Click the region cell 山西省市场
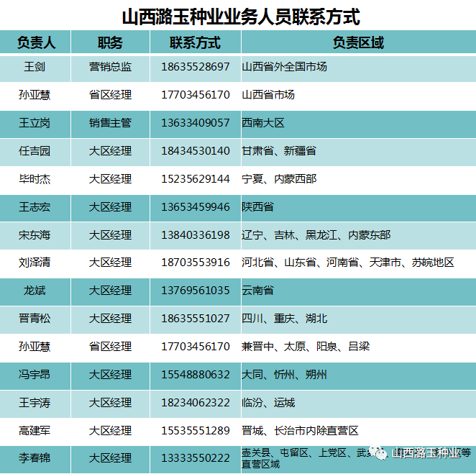The height and width of the screenshot is (474, 476). tap(268, 95)
